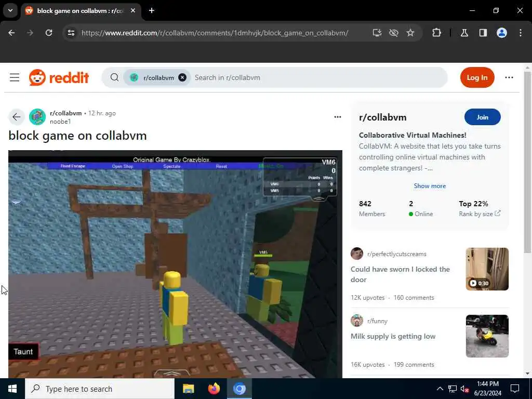Click the Log In button
This screenshot has width=532, height=399.
tap(477, 77)
